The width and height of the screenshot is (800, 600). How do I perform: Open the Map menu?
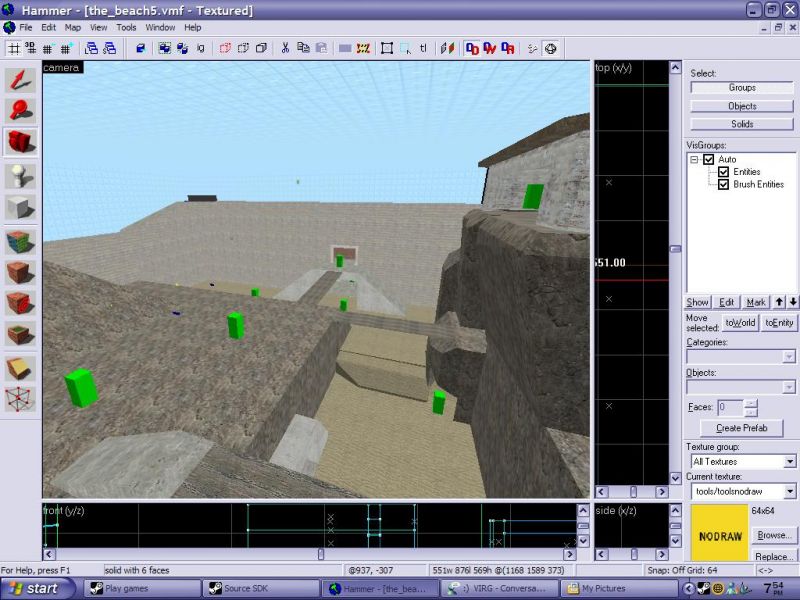[73, 27]
